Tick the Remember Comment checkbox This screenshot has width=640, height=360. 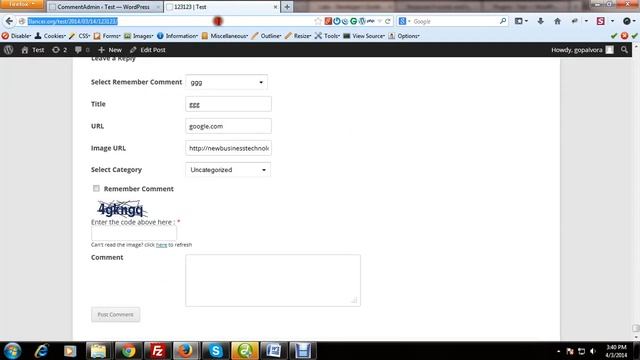click(x=96, y=188)
